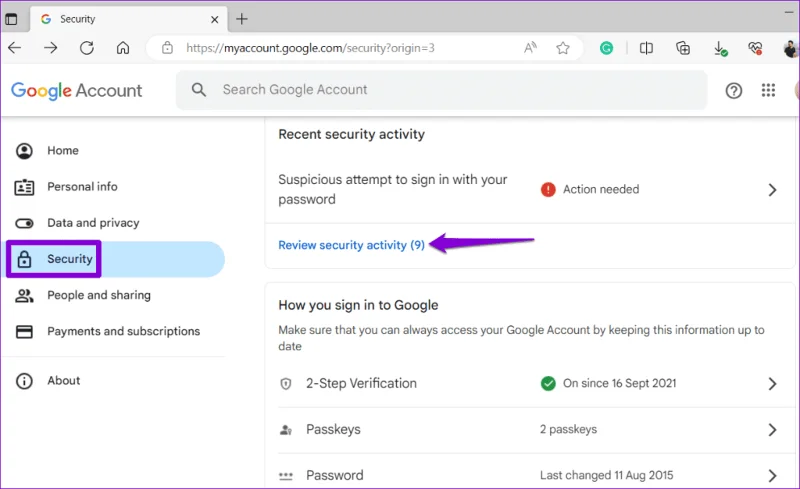Image resolution: width=800 pixels, height=489 pixels.
Task: Click the 'Action needed' status text
Action: [x=601, y=189]
